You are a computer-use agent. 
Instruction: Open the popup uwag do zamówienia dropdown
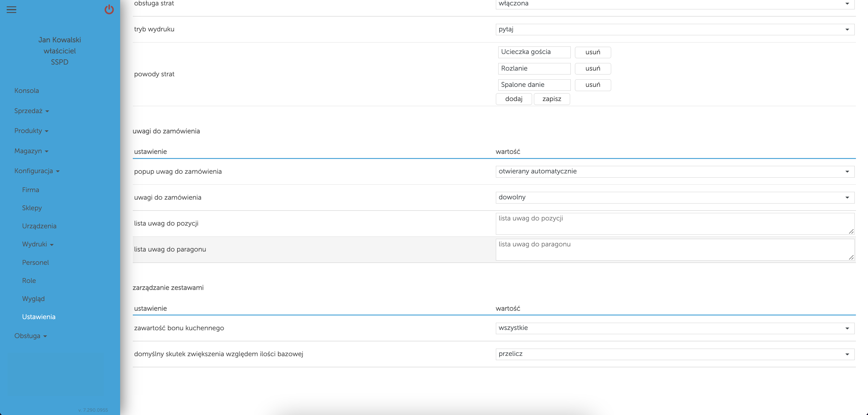pos(675,171)
